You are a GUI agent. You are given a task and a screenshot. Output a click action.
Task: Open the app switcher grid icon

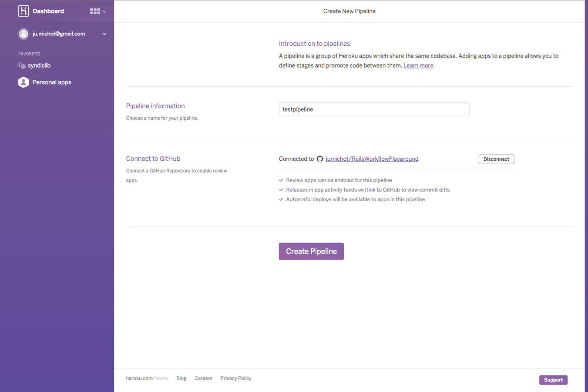pos(95,11)
